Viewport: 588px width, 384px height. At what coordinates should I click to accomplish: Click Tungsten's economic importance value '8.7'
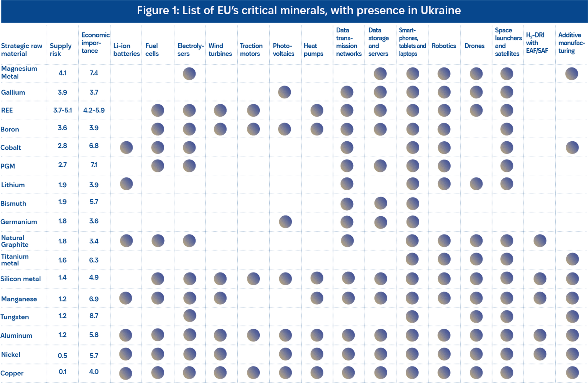coord(94,316)
